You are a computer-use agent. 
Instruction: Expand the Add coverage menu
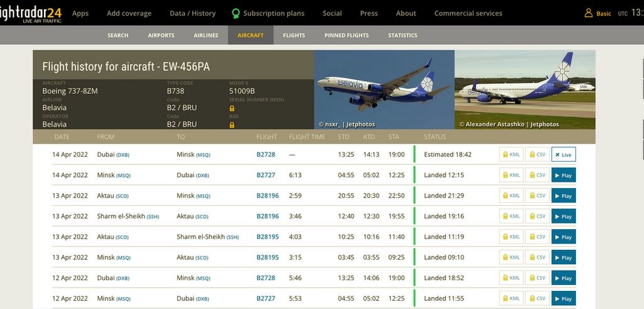tap(129, 13)
